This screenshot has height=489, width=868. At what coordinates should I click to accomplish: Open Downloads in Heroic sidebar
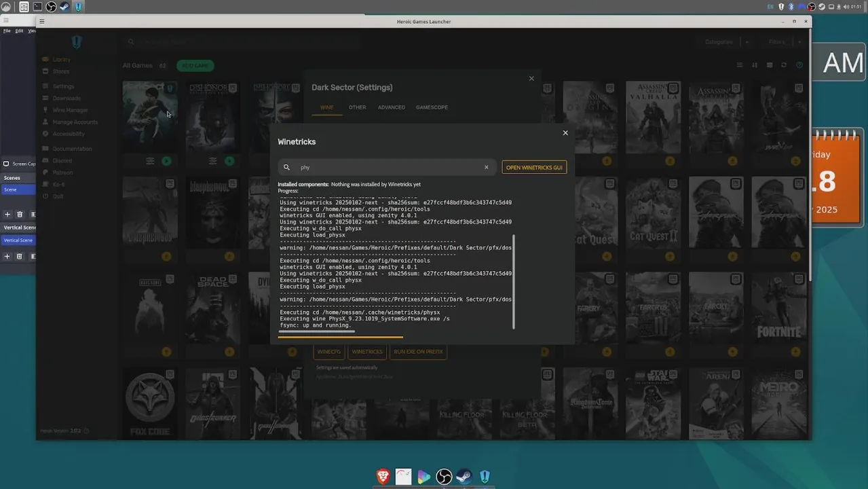pos(67,98)
